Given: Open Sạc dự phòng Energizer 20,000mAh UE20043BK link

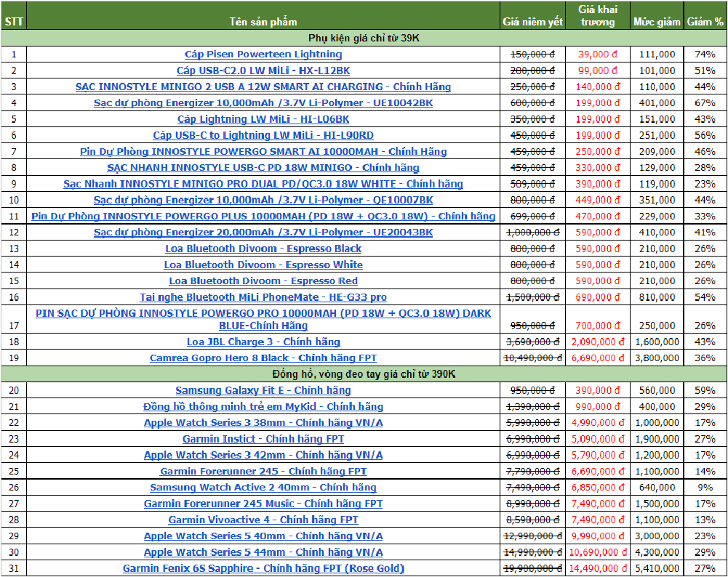Looking at the screenshot, I should pyautogui.click(x=263, y=233).
